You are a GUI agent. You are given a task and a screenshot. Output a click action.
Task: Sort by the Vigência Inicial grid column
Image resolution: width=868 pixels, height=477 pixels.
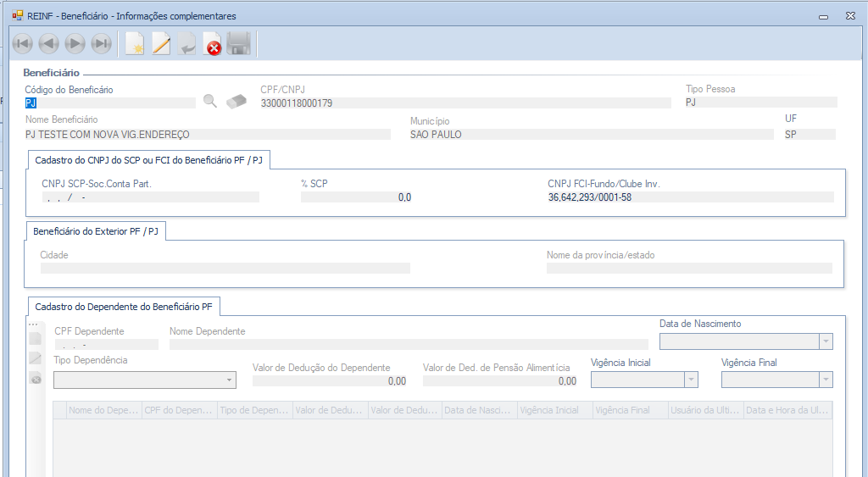click(x=554, y=410)
